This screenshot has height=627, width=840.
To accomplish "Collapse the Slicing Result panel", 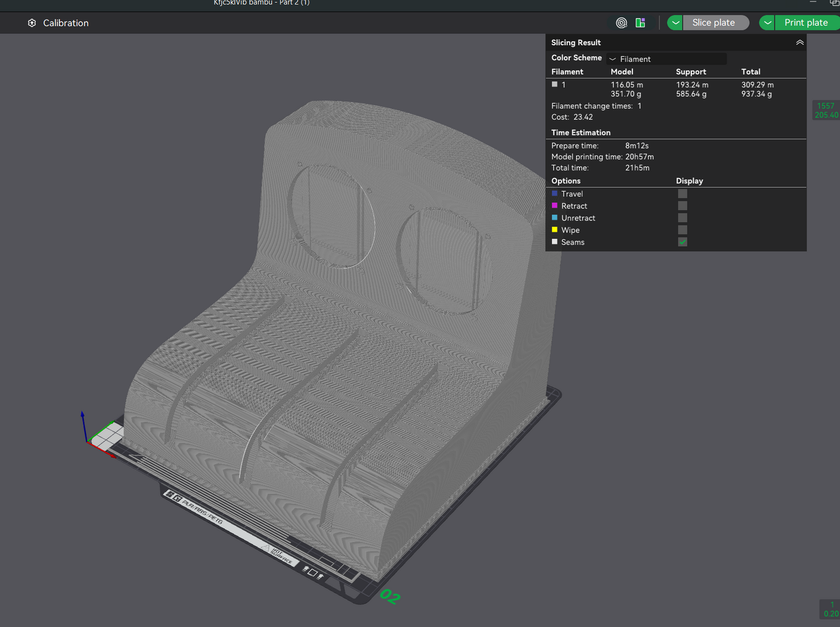I will click(800, 42).
